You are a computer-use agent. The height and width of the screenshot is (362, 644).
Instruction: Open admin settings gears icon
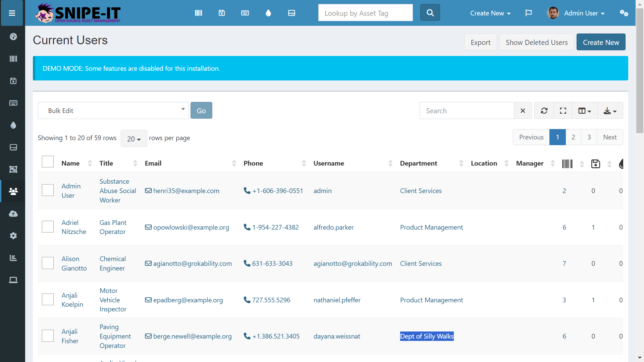pos(624,13)
